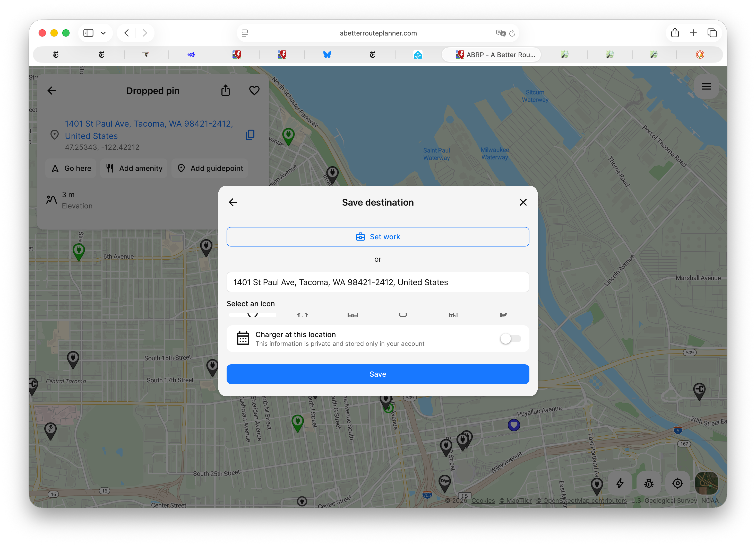Show the tab overview

712,33
